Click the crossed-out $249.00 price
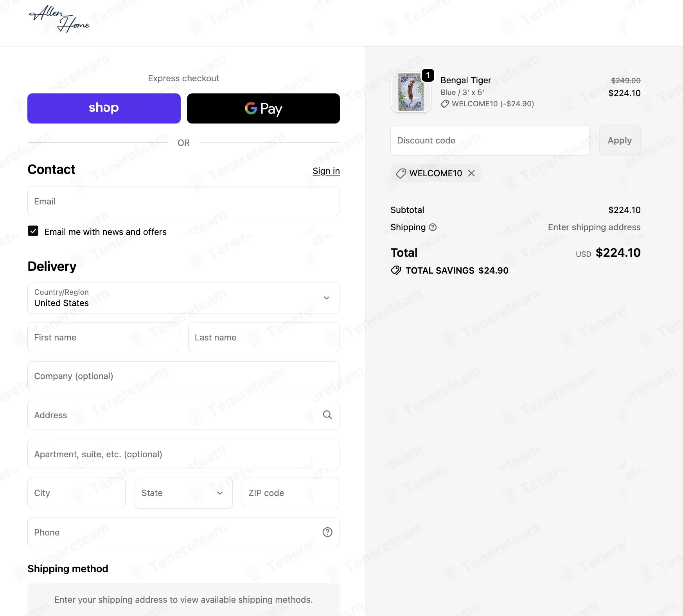683x616 pixels. pos(625,81)
